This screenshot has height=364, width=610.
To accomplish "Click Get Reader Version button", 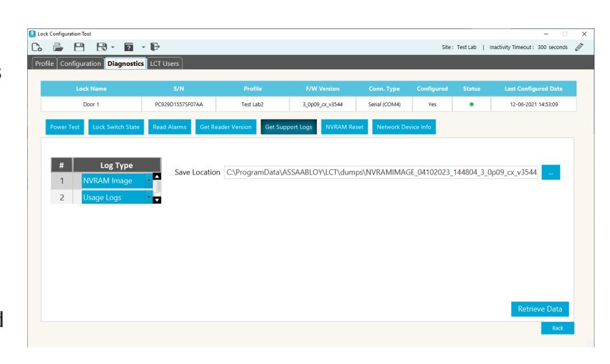I will click(226, 127).
